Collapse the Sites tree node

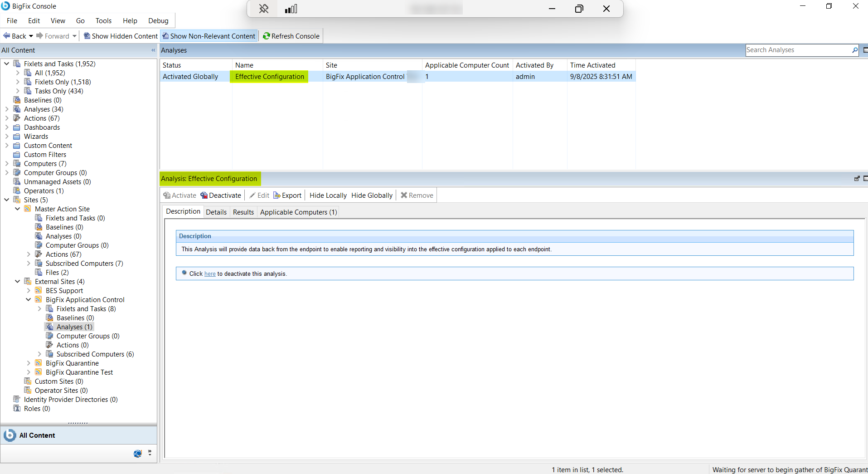6,200
